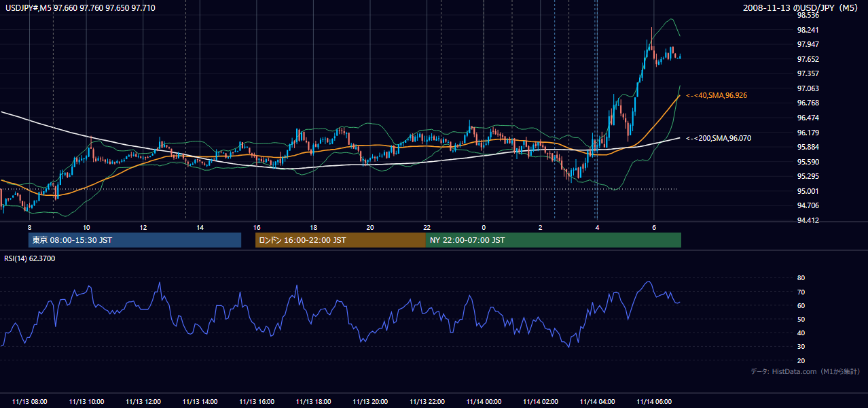The height and width of the screenshot is (408, 868).
Task: Click the 97.357 price axis label
Action: [x=808, y=73]
